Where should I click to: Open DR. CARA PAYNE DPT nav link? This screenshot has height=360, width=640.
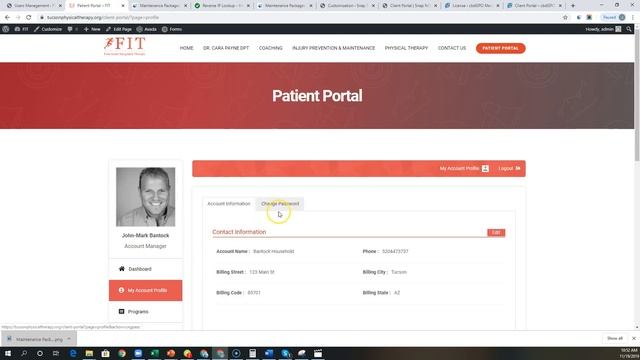coord(226,48)
